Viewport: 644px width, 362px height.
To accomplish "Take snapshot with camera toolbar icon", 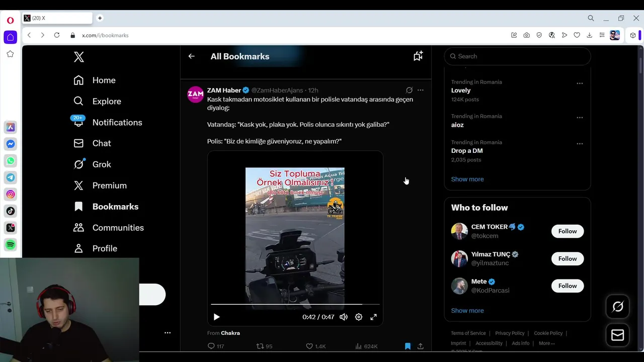I will [526, 35].
